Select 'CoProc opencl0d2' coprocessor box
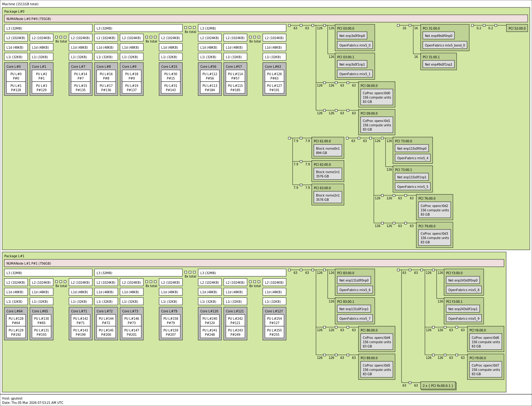Screen dimensions: 532x406 click(x=434, y=210)
